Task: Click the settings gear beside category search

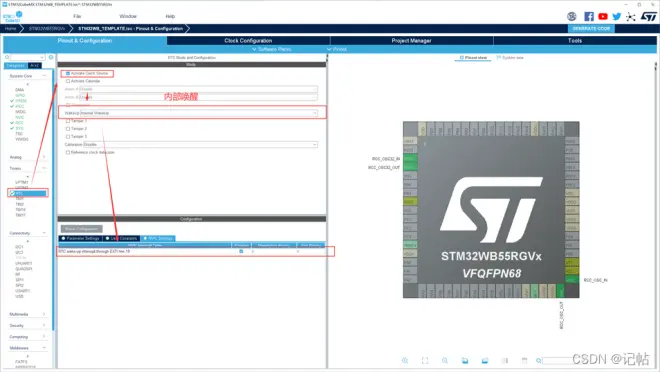Action: [51, 57]
